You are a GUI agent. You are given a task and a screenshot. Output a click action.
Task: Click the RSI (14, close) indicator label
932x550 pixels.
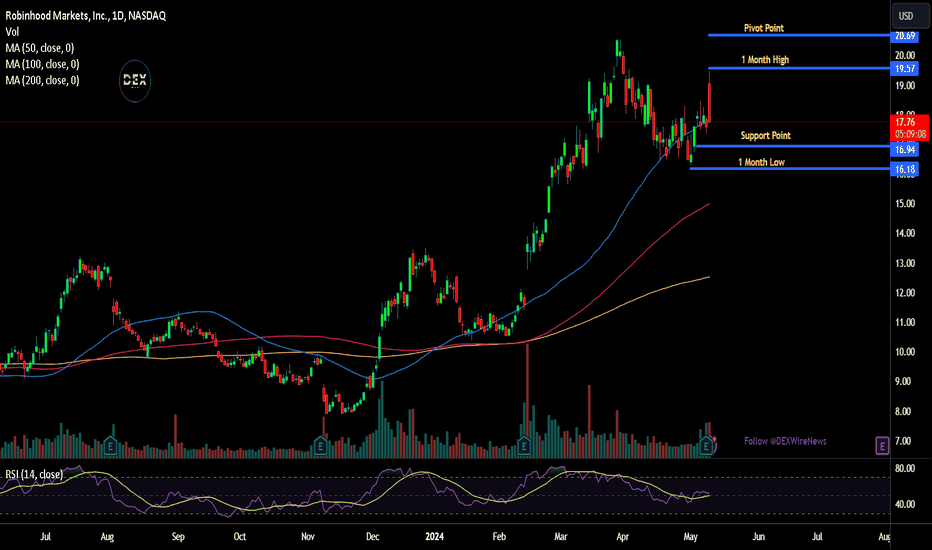[x=34, y=474]
